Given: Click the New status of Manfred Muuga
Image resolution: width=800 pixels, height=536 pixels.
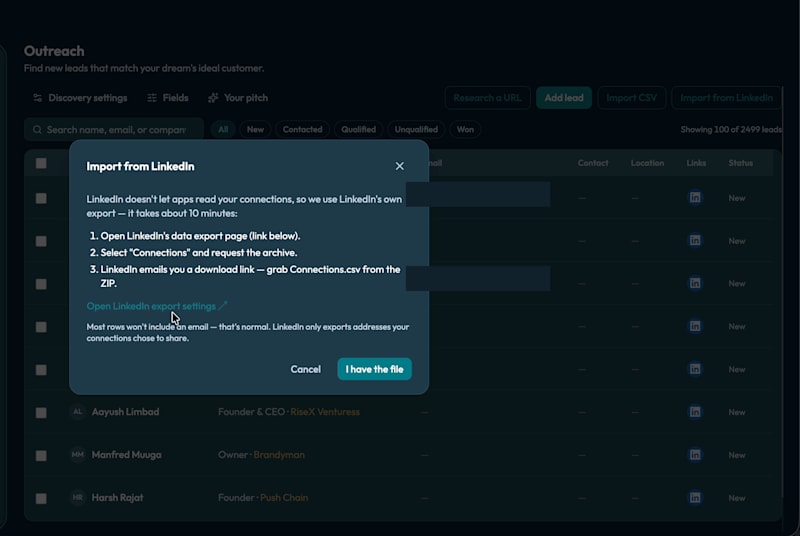Looking at the screenshot, I should [737, 455].
